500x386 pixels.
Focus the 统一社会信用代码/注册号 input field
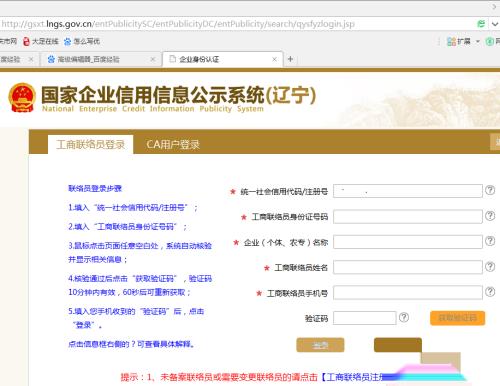(408, 191)
